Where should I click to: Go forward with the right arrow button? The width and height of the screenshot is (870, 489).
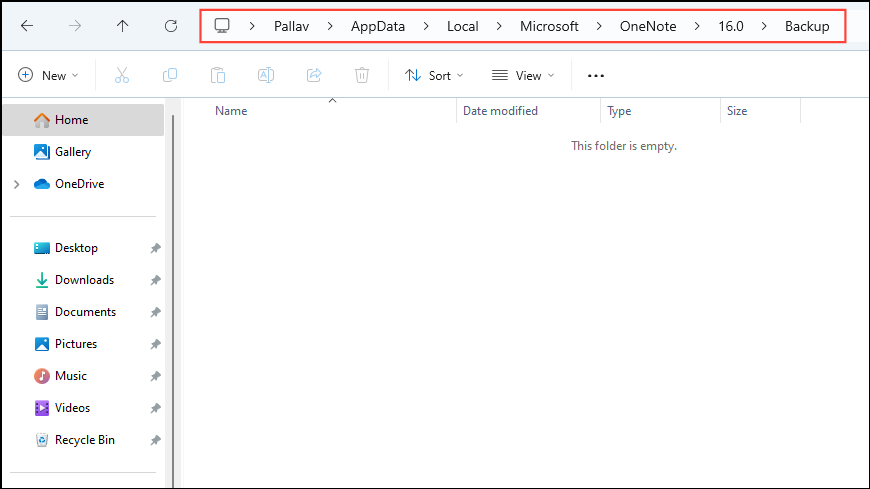tap(75, 26)
